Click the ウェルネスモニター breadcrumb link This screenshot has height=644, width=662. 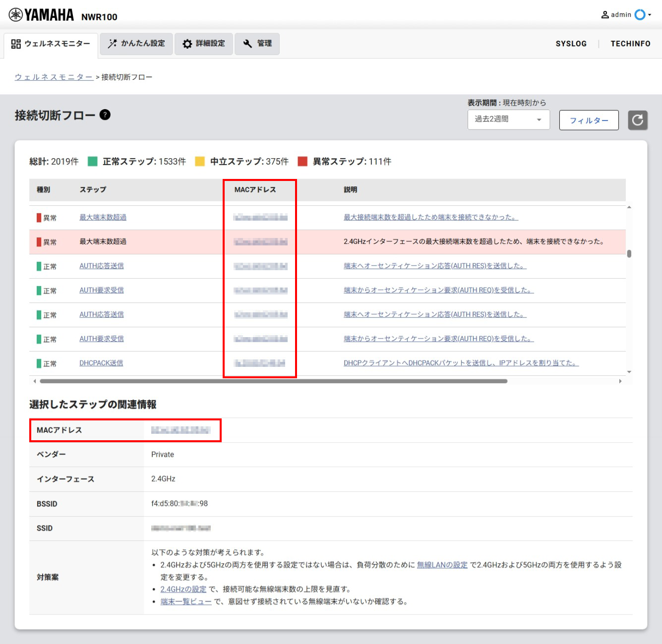point(54,77)
